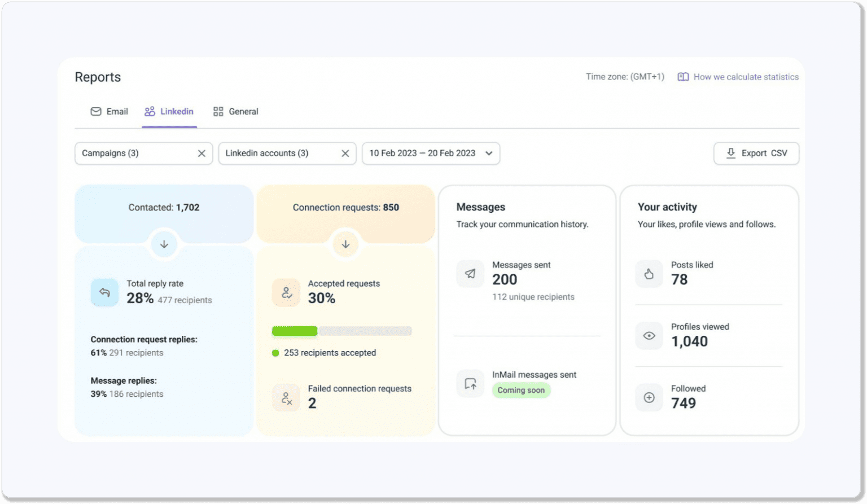Click the Accepted requests person icon

pyautogui.click(x=286, y=292)
